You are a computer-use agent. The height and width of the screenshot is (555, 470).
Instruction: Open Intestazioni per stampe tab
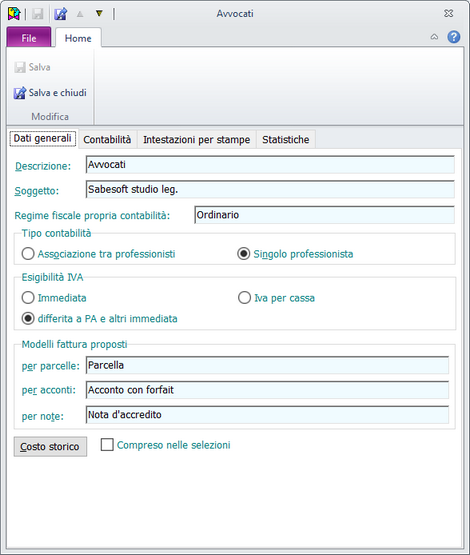click(x=197, y=139)
